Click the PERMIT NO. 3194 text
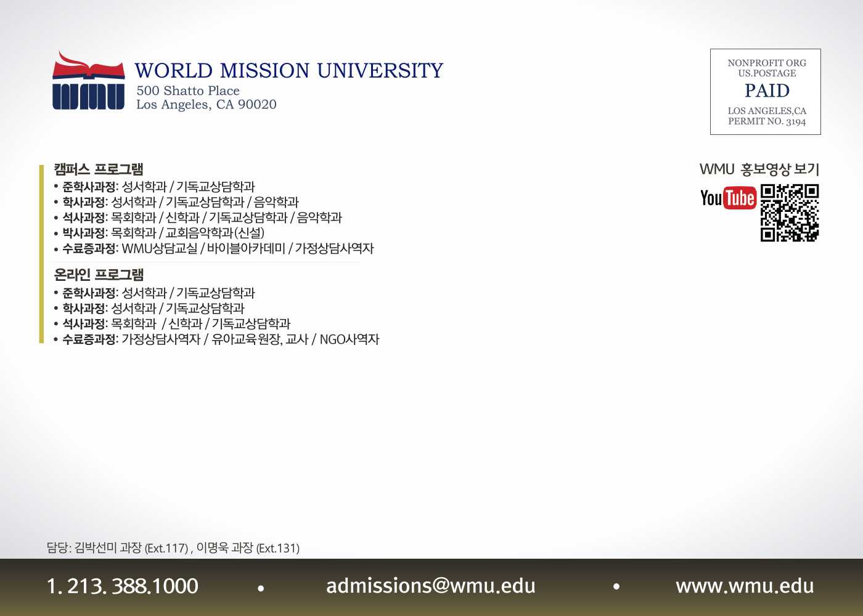The image size is (863, 616). (x=767, y=121)
